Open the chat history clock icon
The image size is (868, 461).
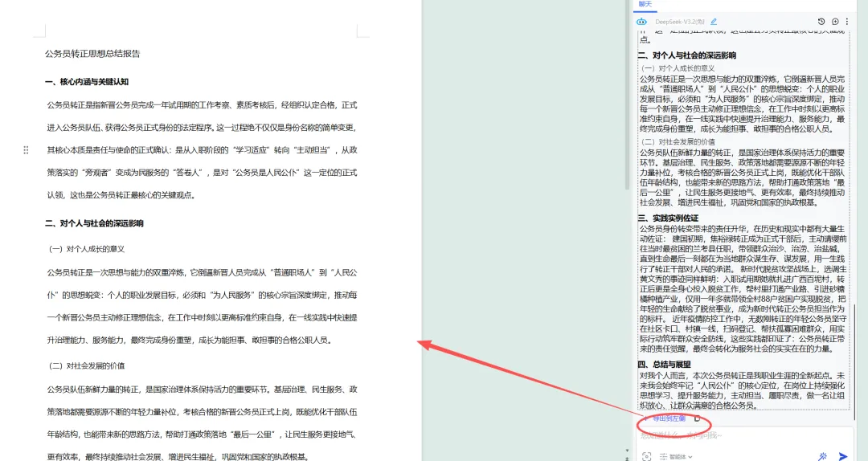(821, 22)
